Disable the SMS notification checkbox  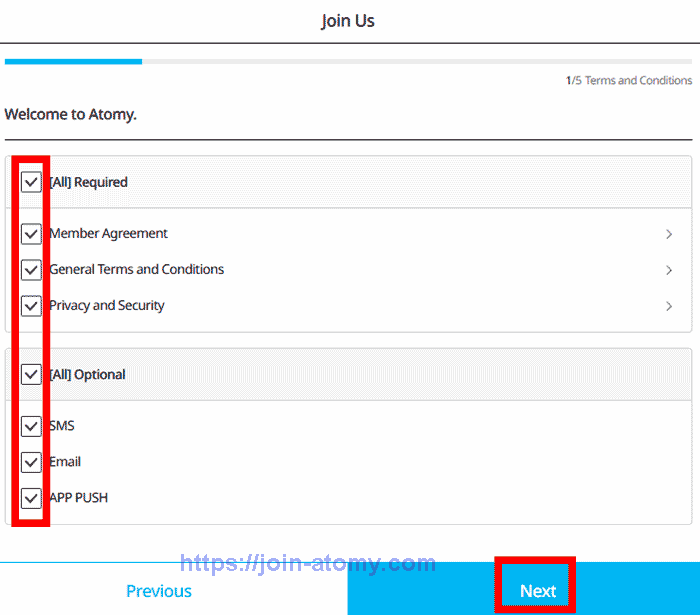pos(31,426)
